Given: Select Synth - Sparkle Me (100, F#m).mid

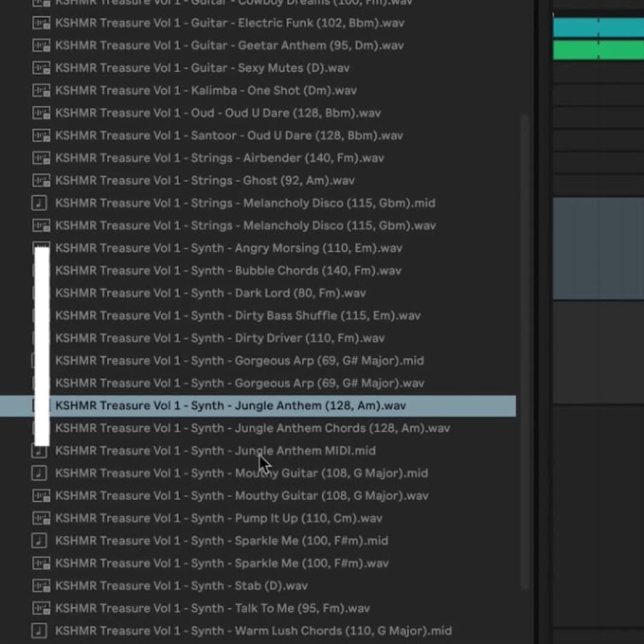Looking at the screenshot, I should point(222,541).
